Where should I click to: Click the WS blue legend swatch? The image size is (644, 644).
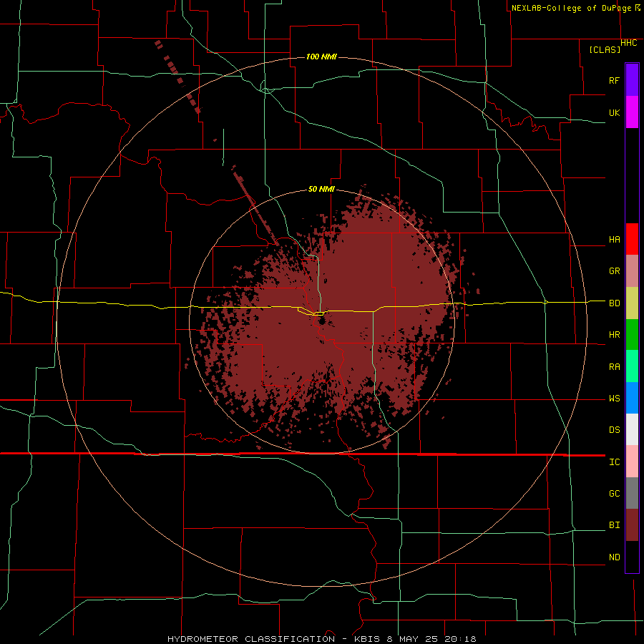632,398
